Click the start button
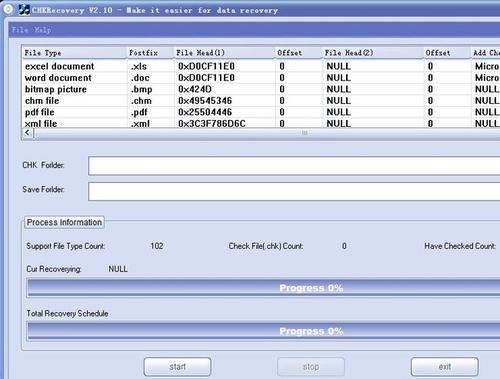Viewport: 500px width, 379px height. tap(177, 367)
